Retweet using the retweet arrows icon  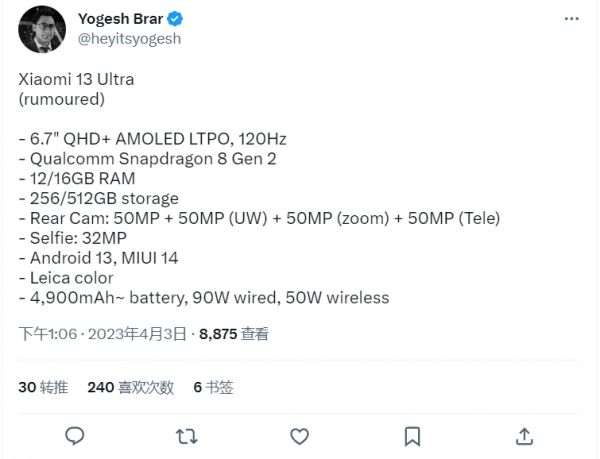pos(186,436)
